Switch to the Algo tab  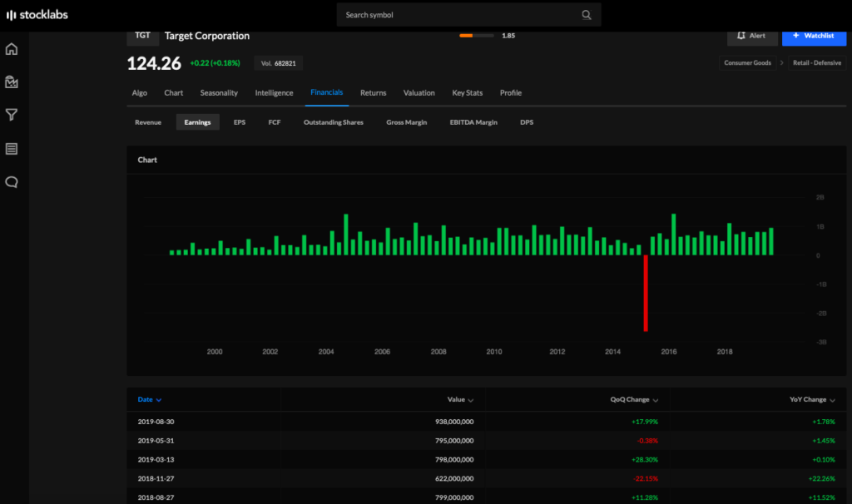(x=140, y=93)
